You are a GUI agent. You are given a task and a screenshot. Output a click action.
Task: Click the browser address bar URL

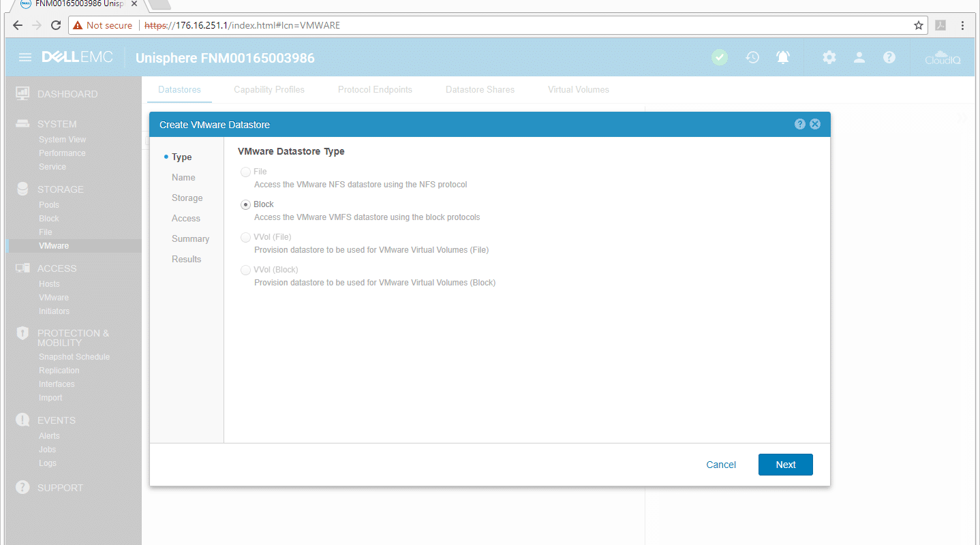click(242, 25)
